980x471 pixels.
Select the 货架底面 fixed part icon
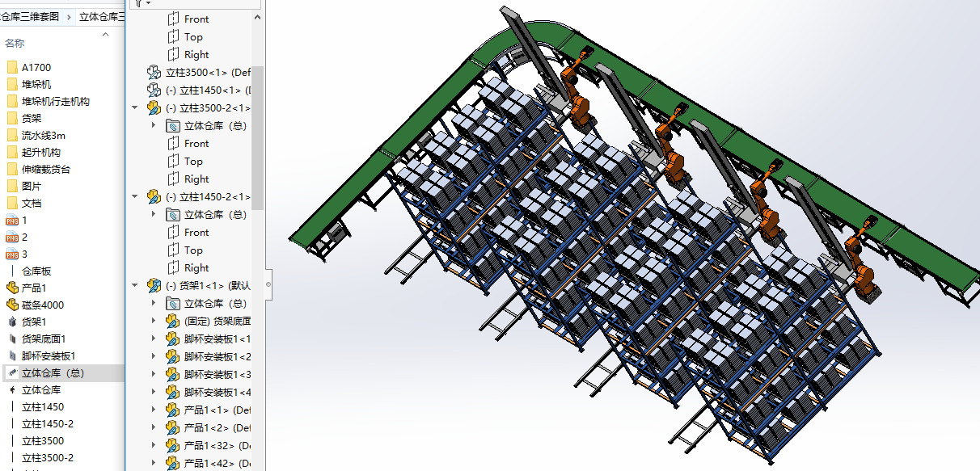[172, 322]
